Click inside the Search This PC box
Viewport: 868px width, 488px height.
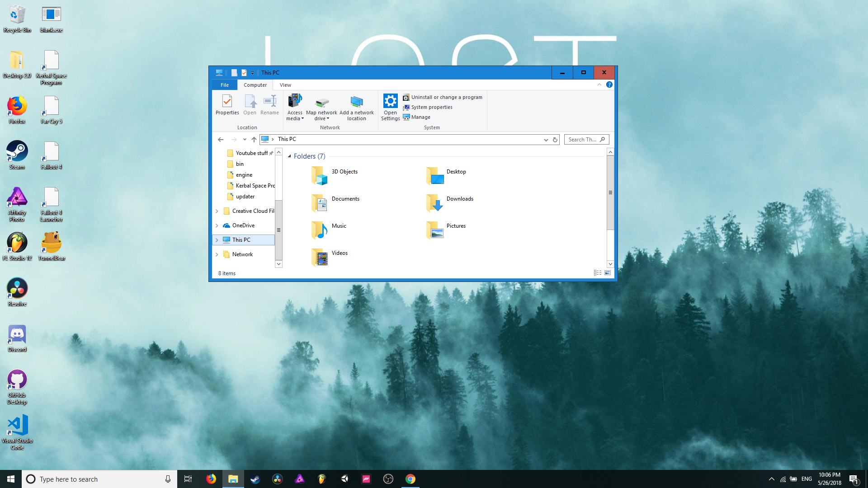point(583,139)
